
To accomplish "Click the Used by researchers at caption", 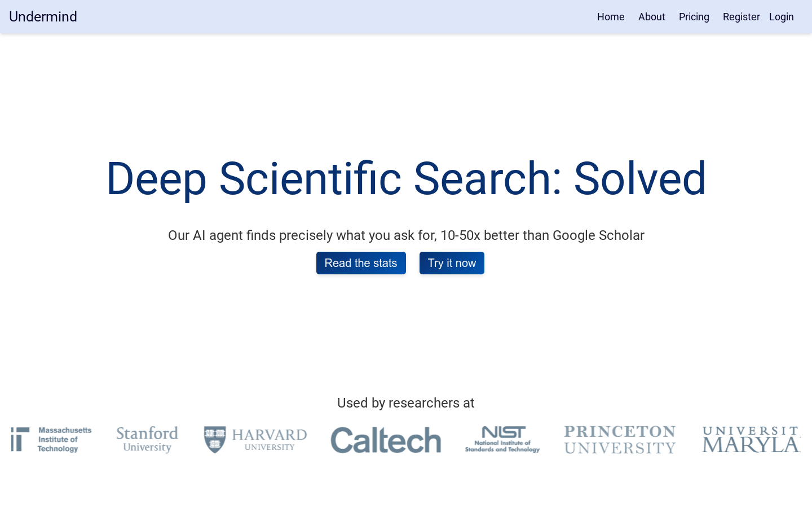I will pyautogui.click(x=406, y=403).
